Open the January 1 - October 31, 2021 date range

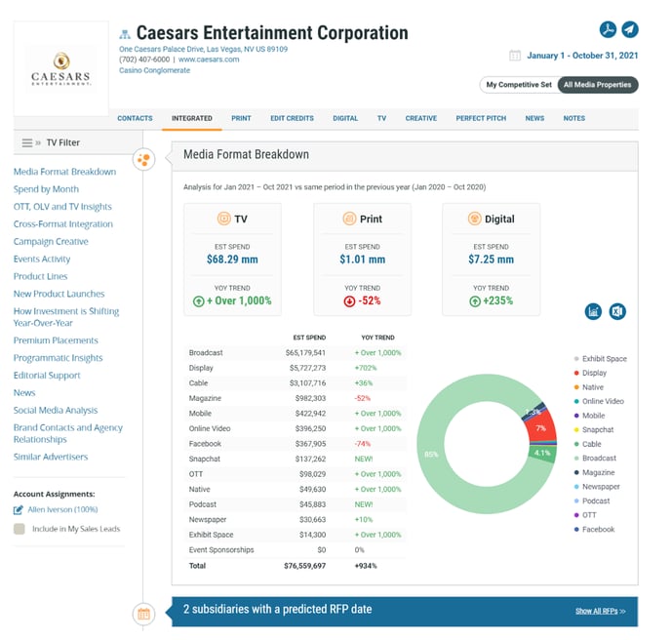tap(581, 56)
